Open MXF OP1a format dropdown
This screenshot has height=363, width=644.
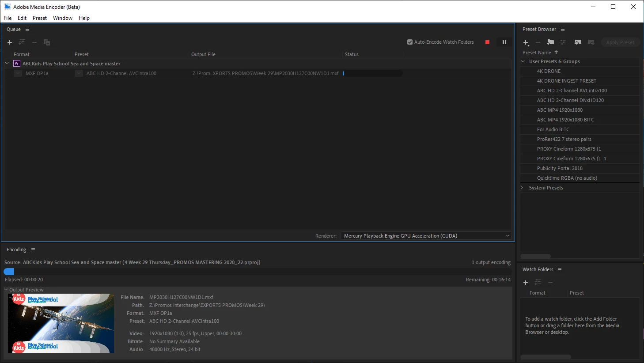18,73
